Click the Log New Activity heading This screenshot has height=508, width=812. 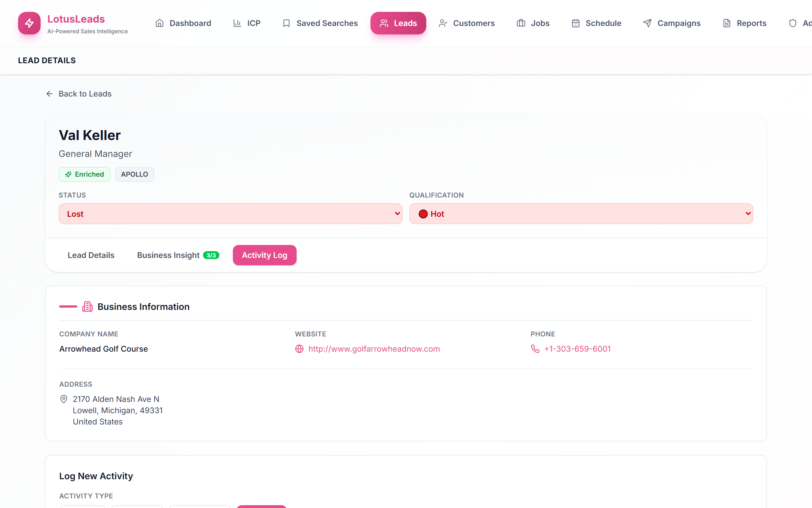point(96,476)
